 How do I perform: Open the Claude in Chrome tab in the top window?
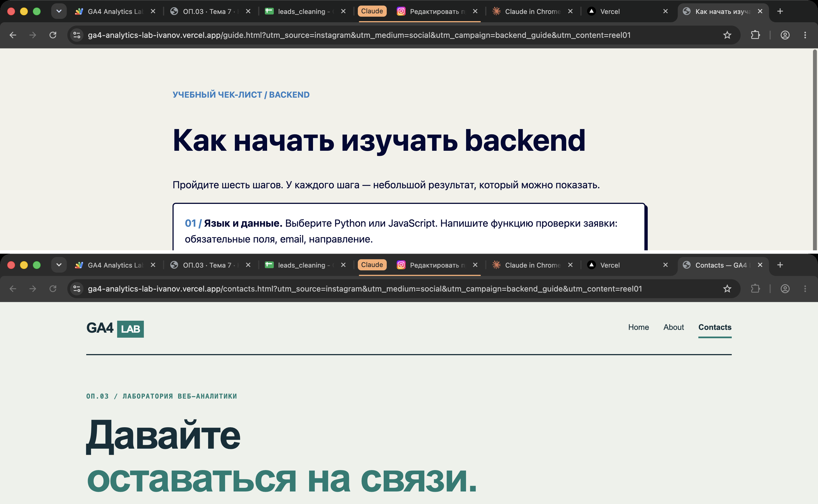click(x=532, y=11)
